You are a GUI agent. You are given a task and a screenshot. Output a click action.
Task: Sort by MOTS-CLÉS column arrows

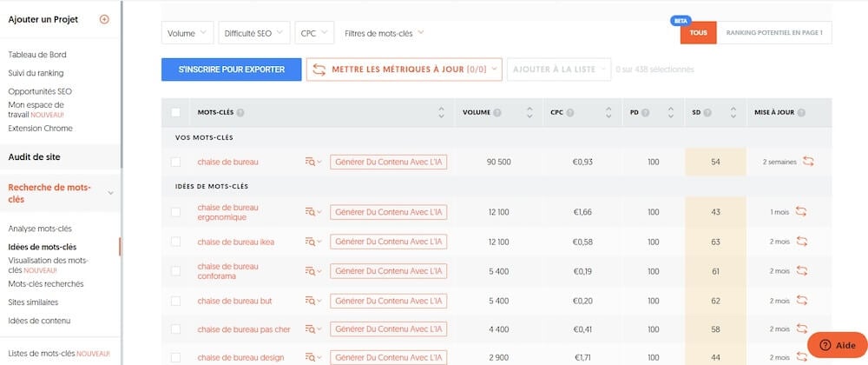441,112
